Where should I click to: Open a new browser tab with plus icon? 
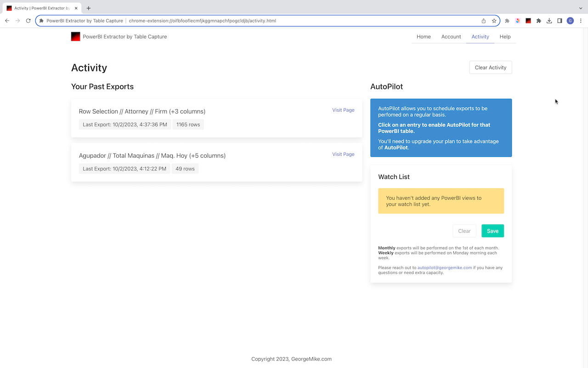coord(89,8)
